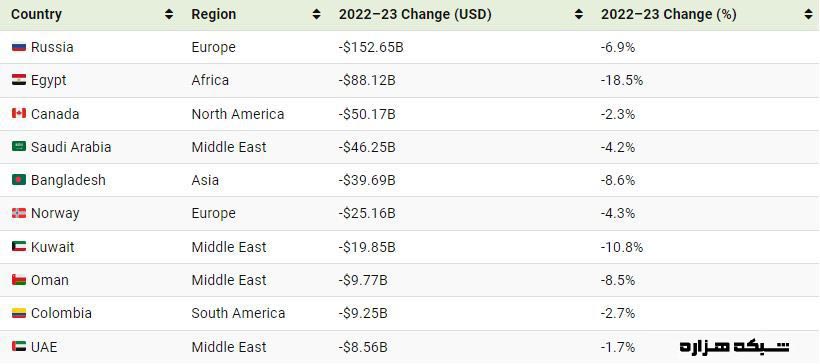Click the Norway flag icon

pos(19,213)
